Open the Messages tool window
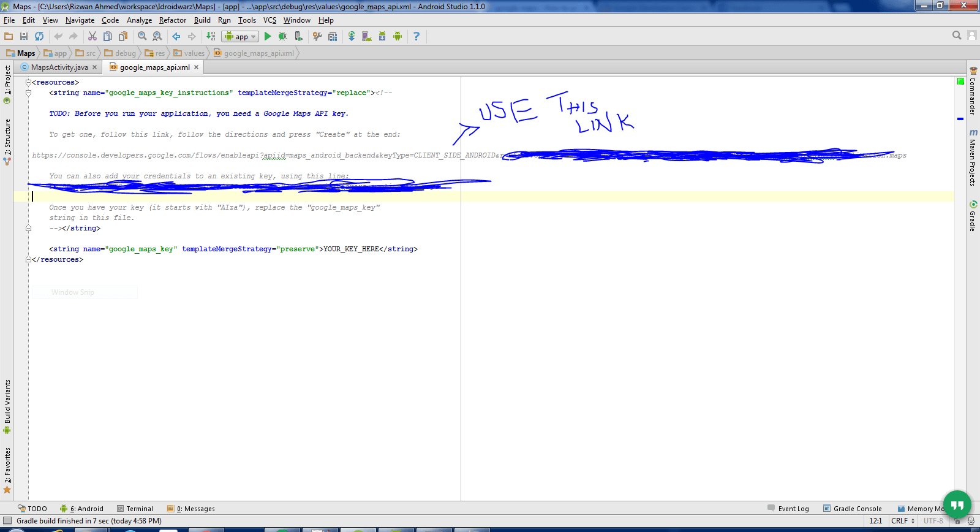Screen dimensions: 980x532 [190, 509]
